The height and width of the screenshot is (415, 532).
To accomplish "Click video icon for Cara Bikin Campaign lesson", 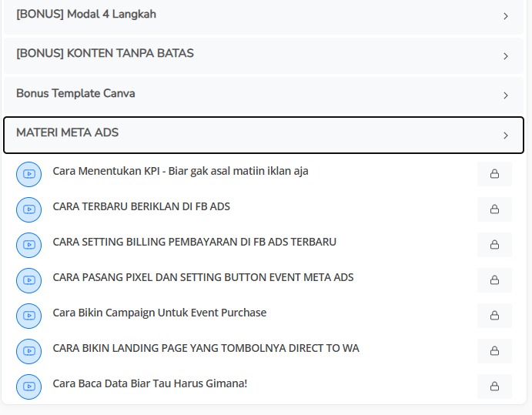I will click(x=28, y=316).
